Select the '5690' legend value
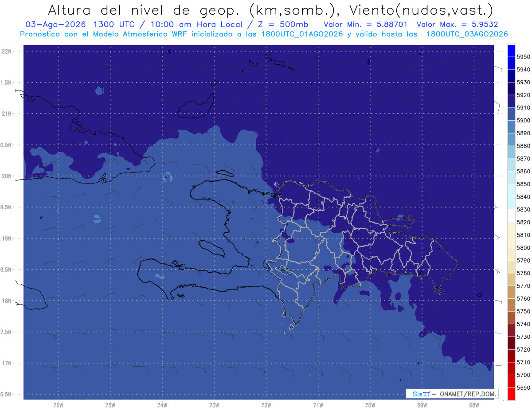The image size is (532, 411). (523, 388)
